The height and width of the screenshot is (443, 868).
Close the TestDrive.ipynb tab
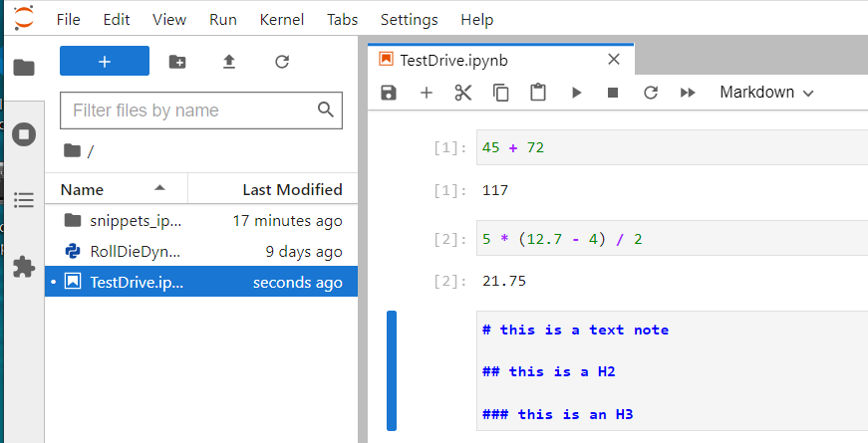coord(614,60)
